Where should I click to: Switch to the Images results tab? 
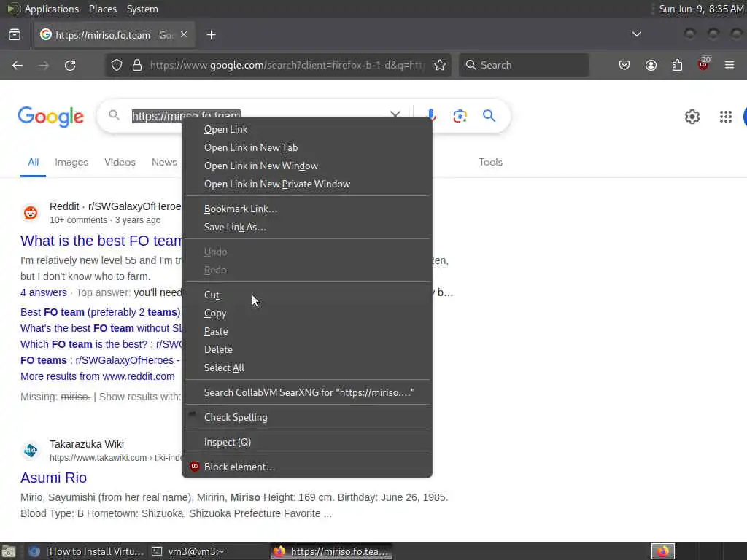coord(71,163)
